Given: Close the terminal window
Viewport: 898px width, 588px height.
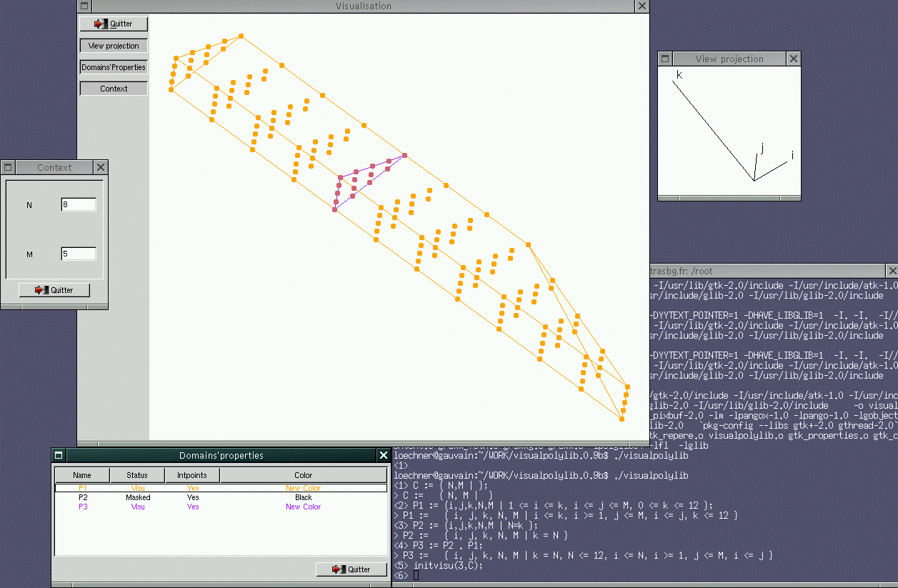Looking at the screenshot, I should pos(892,271).
